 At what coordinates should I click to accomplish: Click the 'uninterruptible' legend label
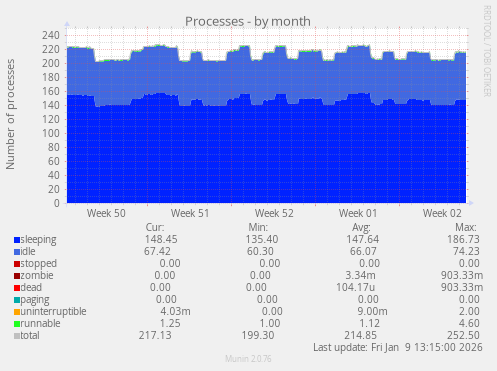53,312
